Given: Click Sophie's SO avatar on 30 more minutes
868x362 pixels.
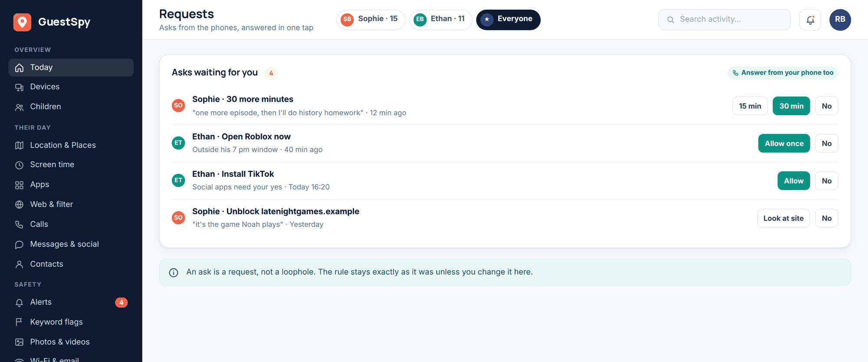Looking at the screenshot, I should pyautogui.click(x=178, y=106).
